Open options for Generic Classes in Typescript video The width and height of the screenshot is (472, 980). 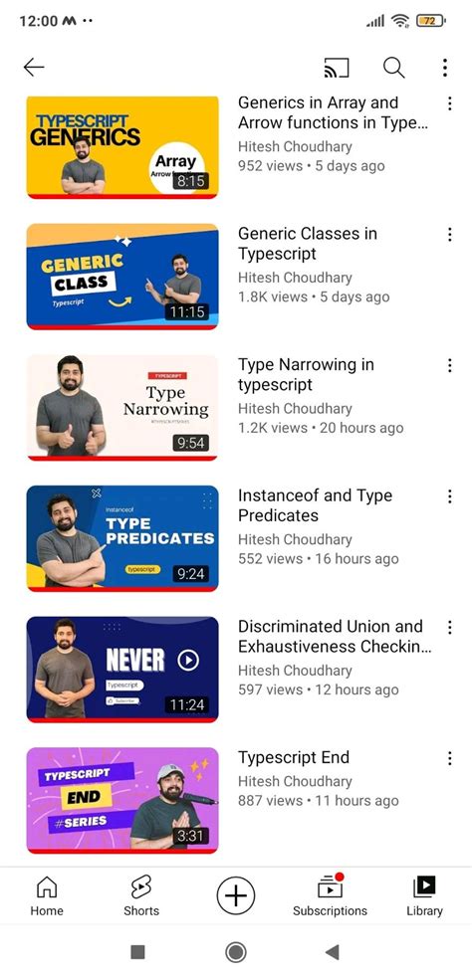[x=449, y=235]
